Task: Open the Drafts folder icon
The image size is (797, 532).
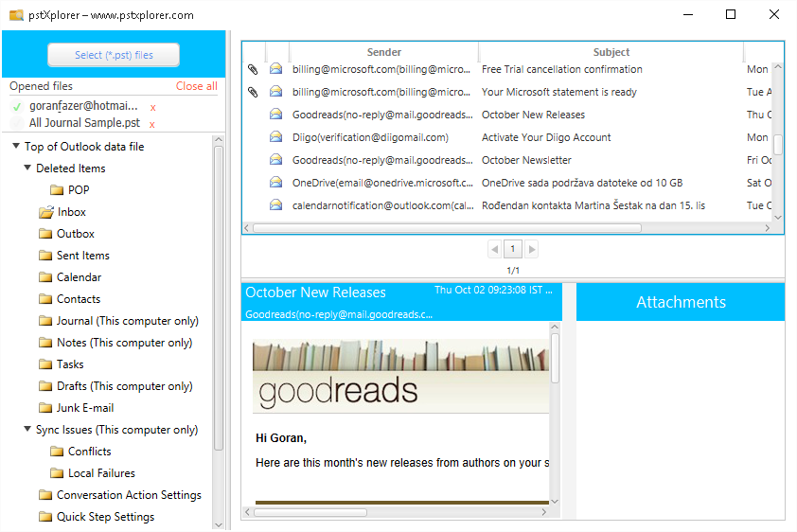Action: [x=45, y=386]
